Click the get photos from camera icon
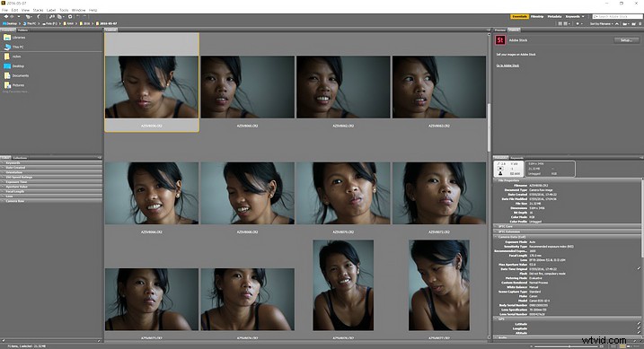Screen dimensions: 644x349 (52, 16)
